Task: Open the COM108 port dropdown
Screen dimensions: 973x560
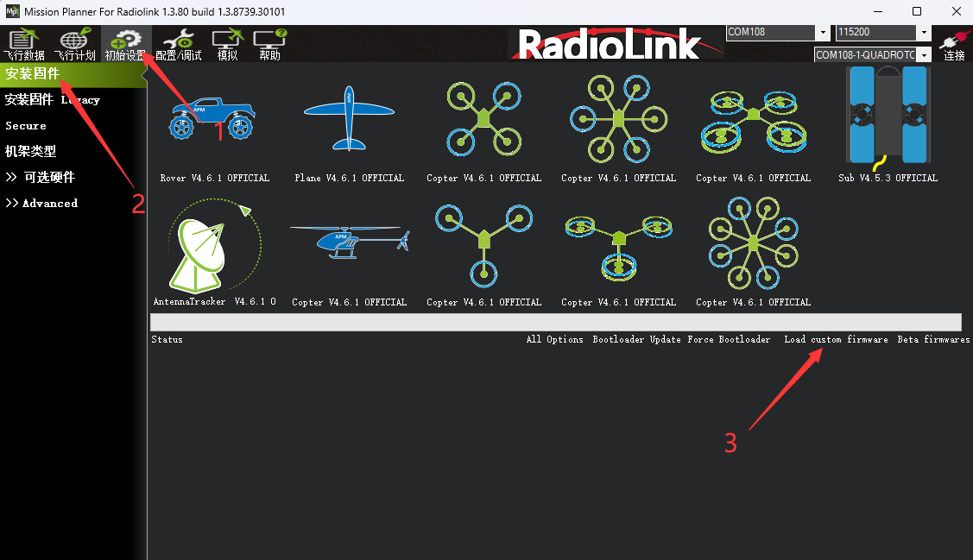Action: tap(823, 32)
